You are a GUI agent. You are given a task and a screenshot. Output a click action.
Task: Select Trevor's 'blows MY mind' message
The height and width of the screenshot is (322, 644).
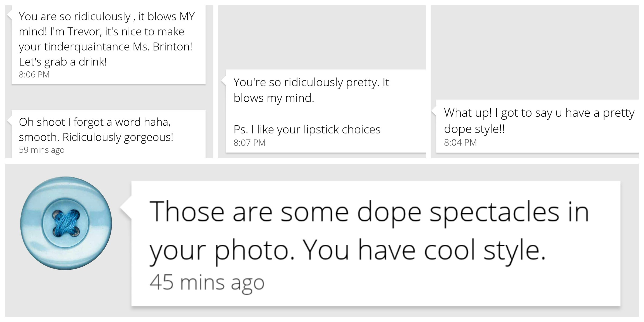pos(108,45)
